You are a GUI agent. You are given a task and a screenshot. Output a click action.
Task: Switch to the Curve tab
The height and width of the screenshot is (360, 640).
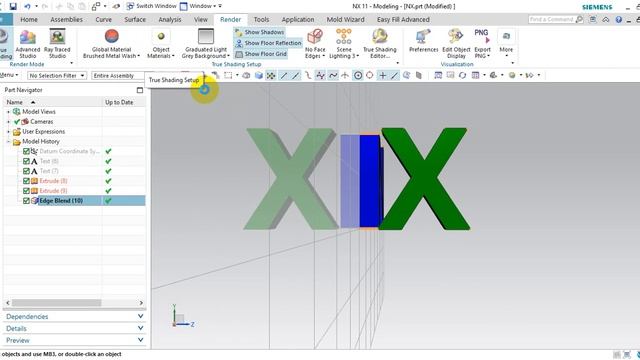coord(103,19)
